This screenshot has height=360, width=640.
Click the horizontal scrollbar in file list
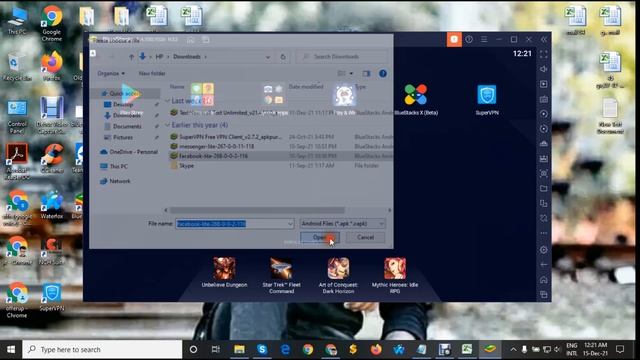point(257,210)
